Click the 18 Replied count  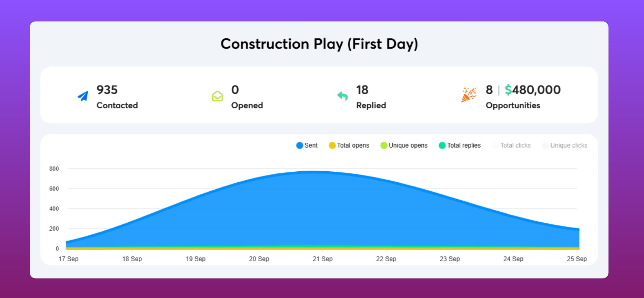point(362,90)
